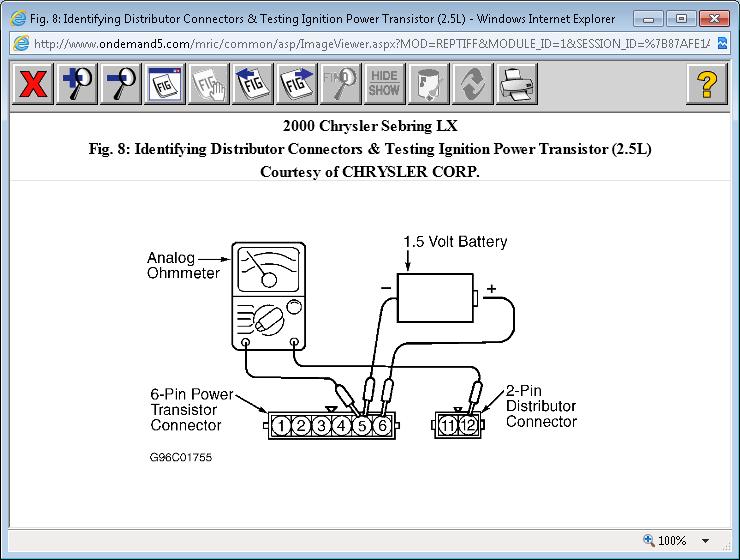Click the 'G96C01755' figure code

coord(181,457)
